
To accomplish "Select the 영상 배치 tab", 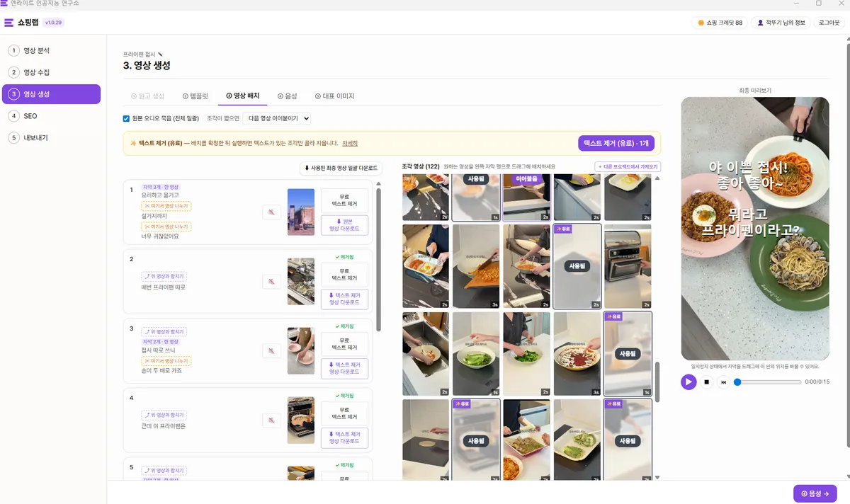I will [x=243, y=96].
